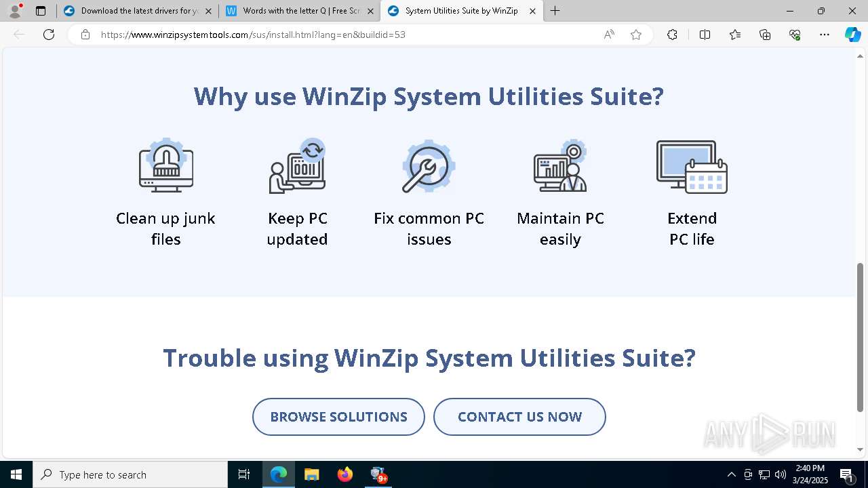Image resolution: width=868 pixels, height=488 pixels.
Task: Click the BROWSE SOLUTIONS button
Action: point(338,417)
